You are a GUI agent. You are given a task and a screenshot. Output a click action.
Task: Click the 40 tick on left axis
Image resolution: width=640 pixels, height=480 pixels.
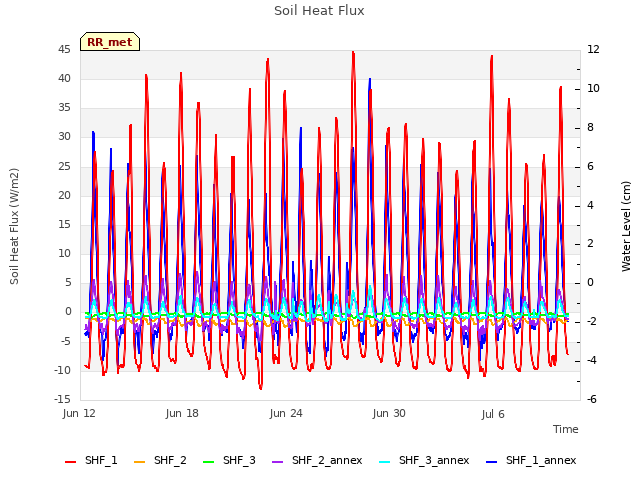(x=64, y=78)
